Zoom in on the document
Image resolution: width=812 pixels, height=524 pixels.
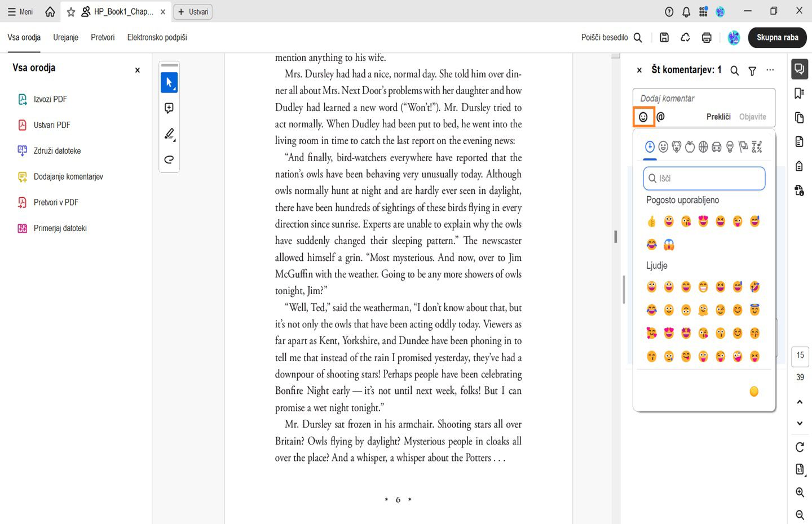point(800,492)
